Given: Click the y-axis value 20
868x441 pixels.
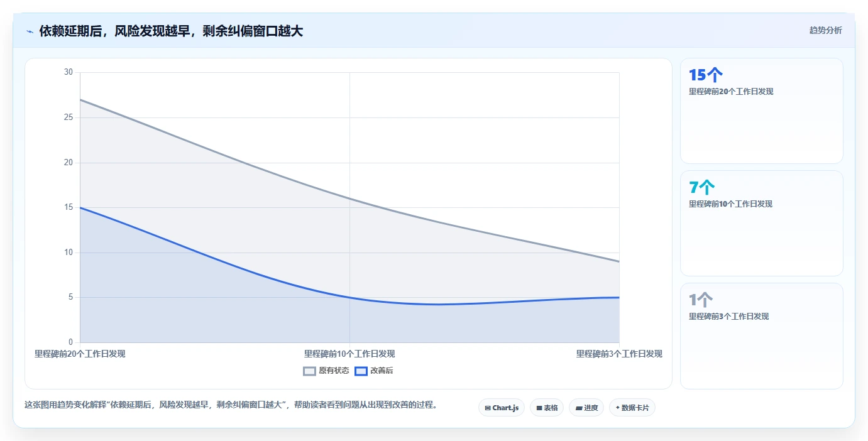Looking at the screenshot, I should click(x=69, y=163).
